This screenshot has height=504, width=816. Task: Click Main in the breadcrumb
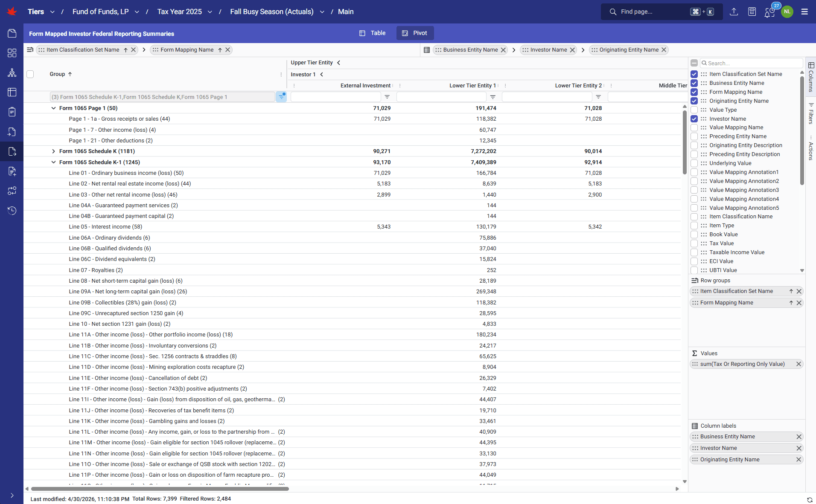point(346,12)
